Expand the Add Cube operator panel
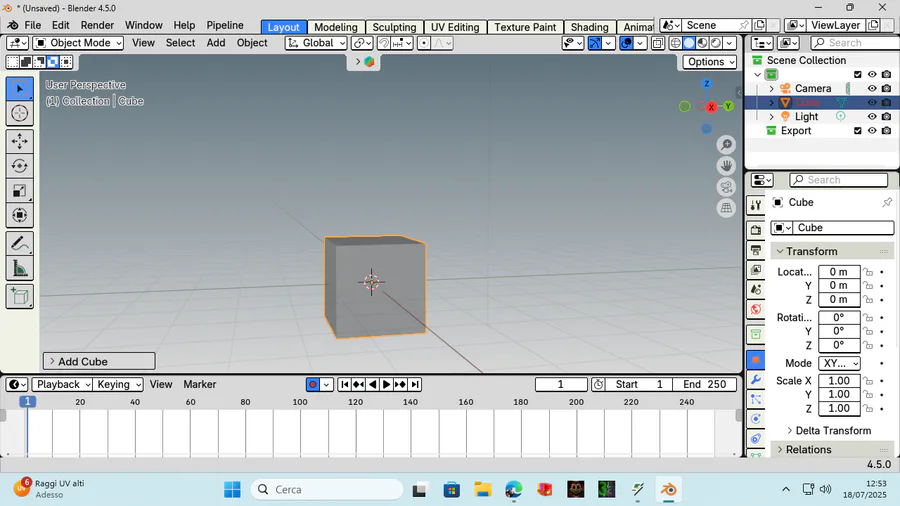 point(99,361)
